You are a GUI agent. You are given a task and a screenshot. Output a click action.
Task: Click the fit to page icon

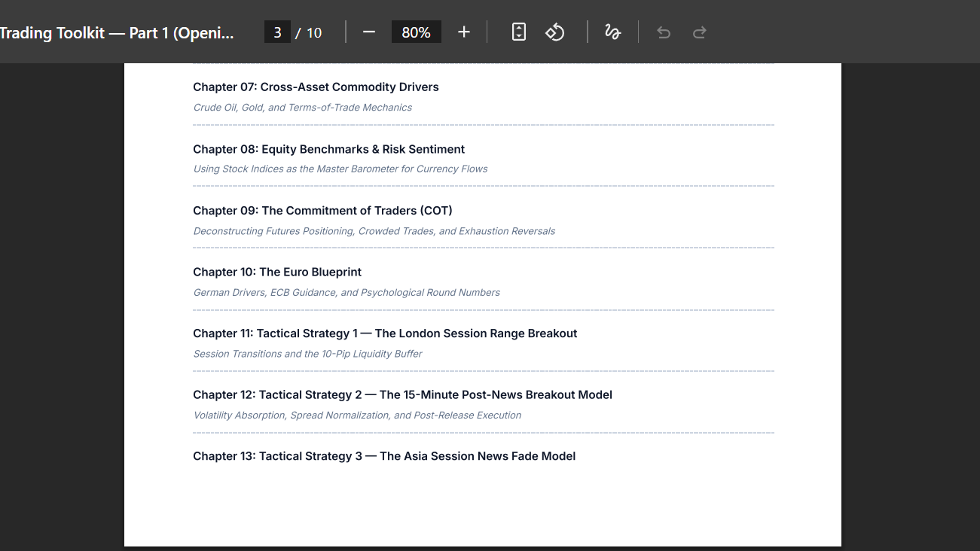[519, 32]
